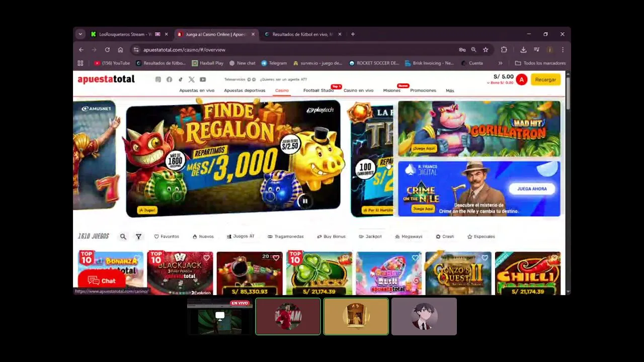Open the media control icon in toolbar
The width and height of the screenshot is (644, 362).
point(536,50)
